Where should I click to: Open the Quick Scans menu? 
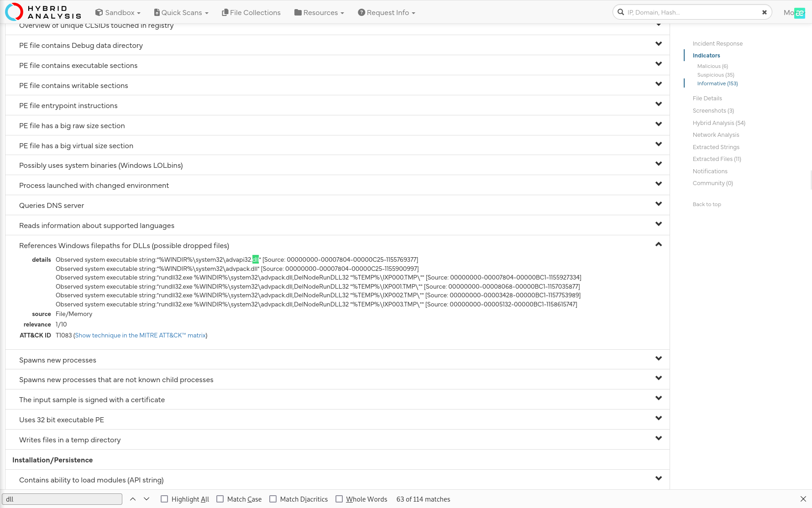(x=181, y=12)
